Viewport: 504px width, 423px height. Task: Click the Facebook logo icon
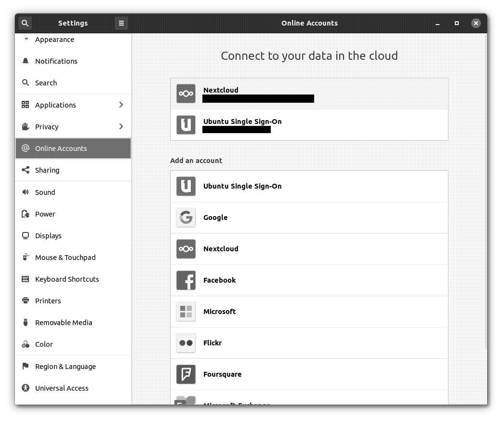pos(186,280)
